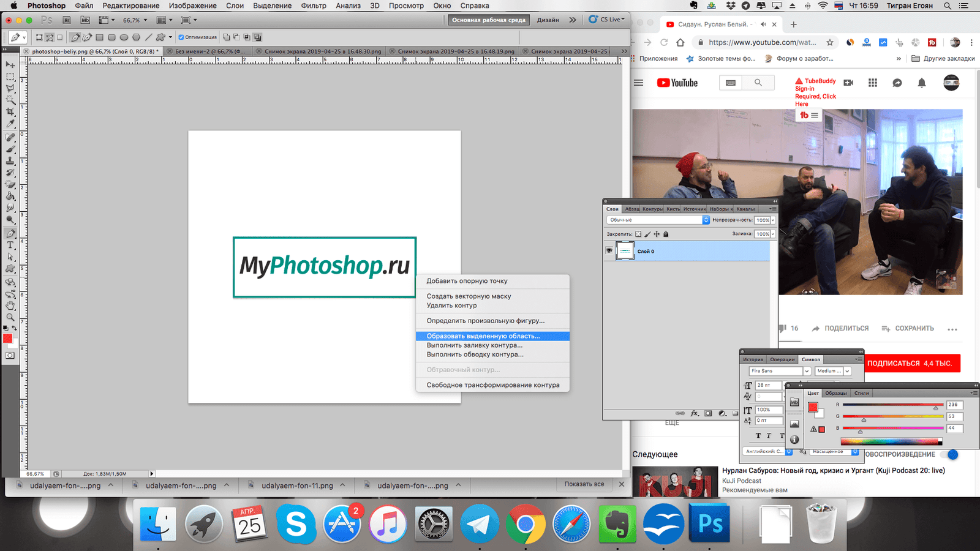
Task: Click the red foreground color swatch in toolbox
Action: coord(7,339)
